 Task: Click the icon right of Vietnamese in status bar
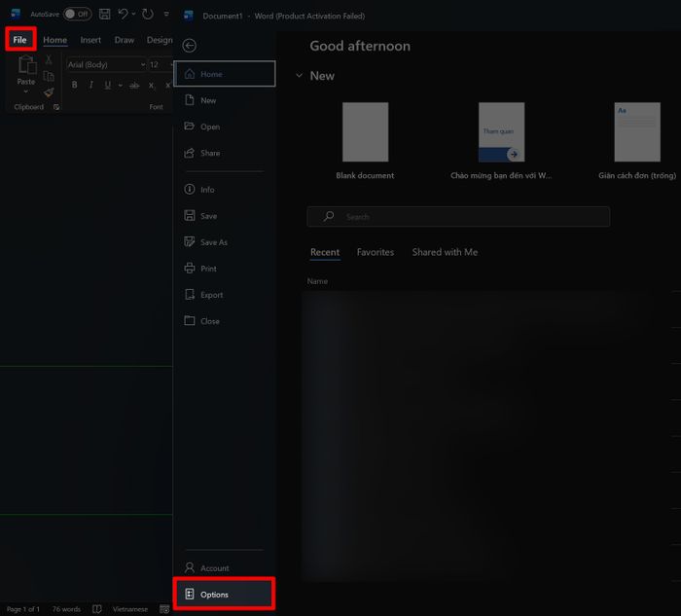[x=164, y=609]
